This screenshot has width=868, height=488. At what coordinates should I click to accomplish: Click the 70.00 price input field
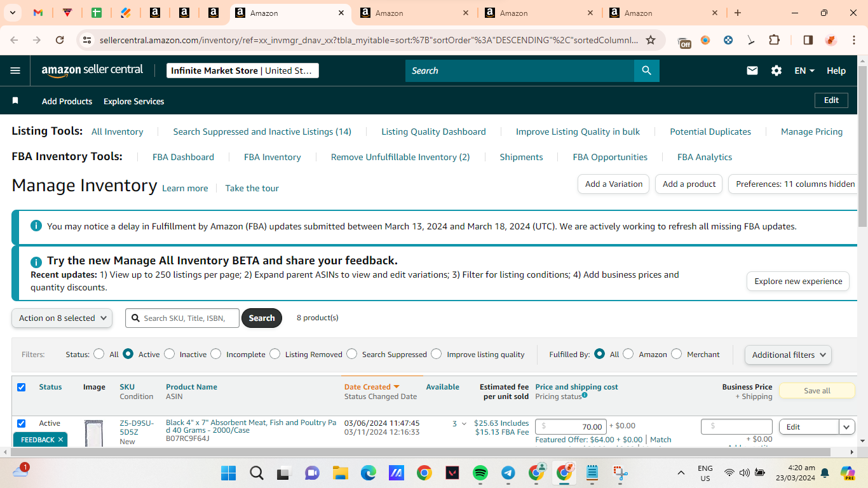click(x=571, y=427)
